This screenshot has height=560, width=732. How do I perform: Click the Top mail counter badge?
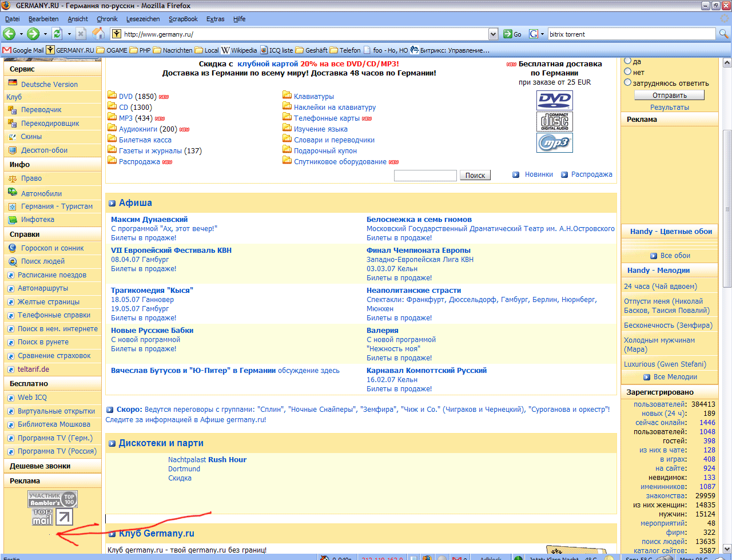click(x=42, y=517)
